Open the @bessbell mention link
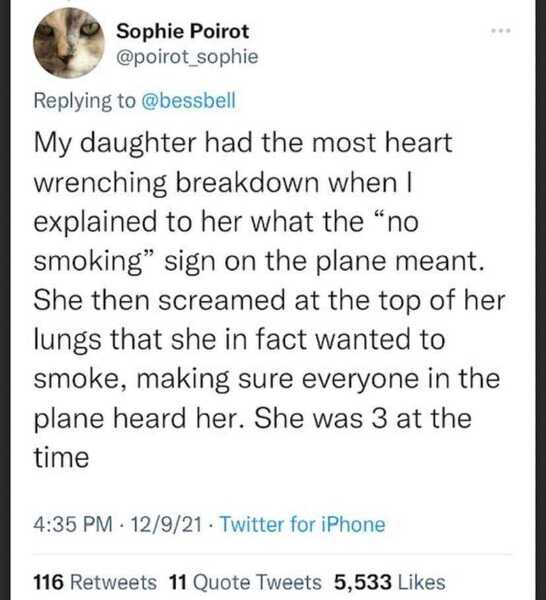This screenshot has height=600, width=546. [x=189, y=100]
